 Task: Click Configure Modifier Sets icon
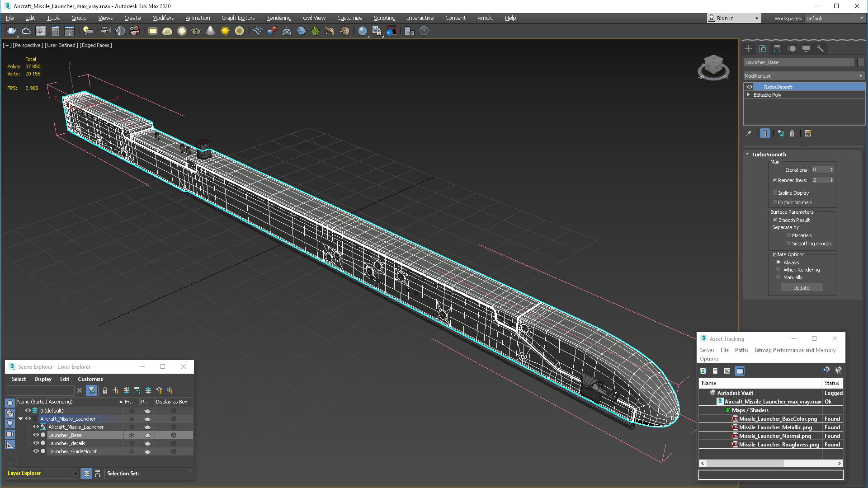click(808, 133)
